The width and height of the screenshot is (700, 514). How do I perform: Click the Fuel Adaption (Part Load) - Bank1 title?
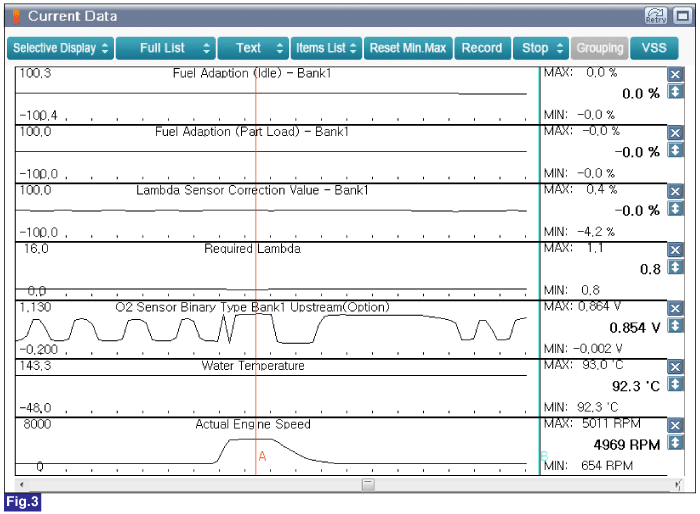tap(252, 132)
